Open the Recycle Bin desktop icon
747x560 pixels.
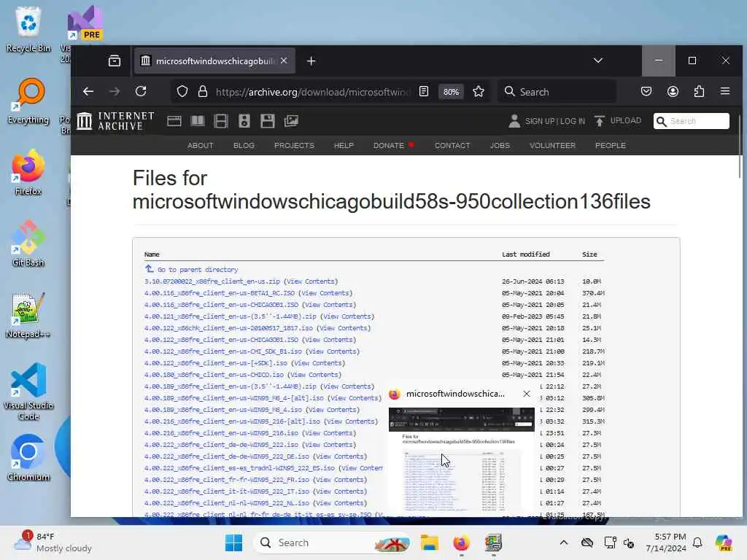[28, 29]
